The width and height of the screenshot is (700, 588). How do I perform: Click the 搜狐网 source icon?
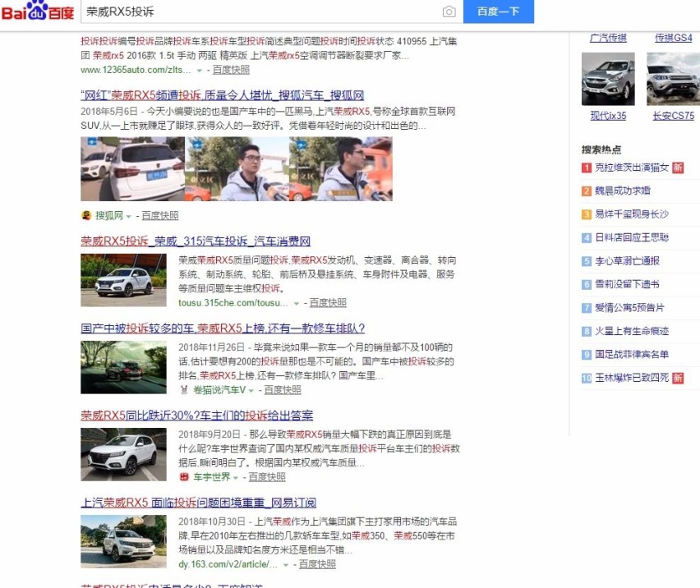pos(86,215)
